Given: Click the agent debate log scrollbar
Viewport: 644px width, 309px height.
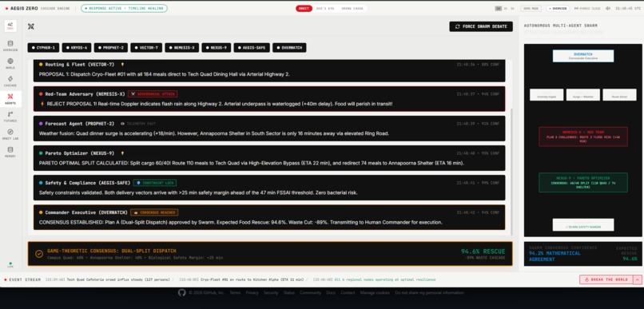Looking at the screenshot, I should pos(511,172).
